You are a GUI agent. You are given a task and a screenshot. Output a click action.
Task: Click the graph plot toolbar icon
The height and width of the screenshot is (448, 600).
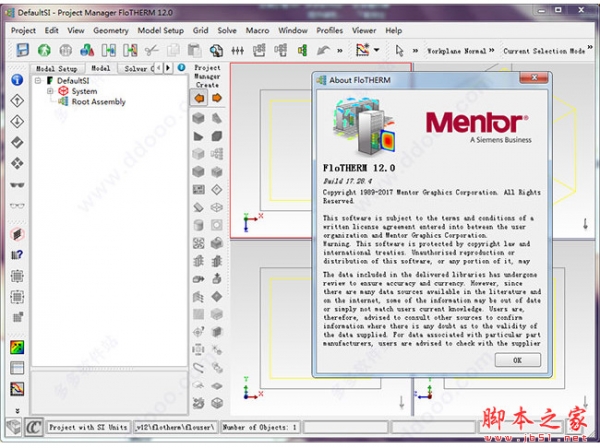362,50
